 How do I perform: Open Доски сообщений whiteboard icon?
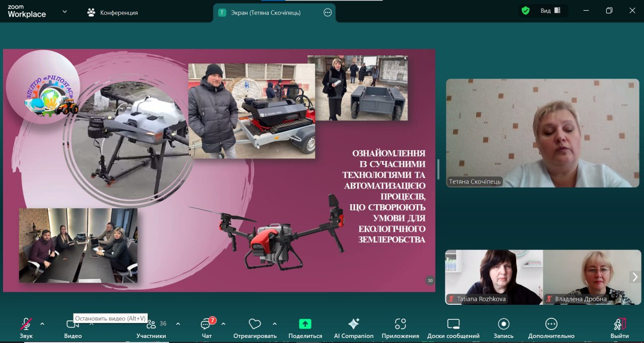click(x=453, y=324)
